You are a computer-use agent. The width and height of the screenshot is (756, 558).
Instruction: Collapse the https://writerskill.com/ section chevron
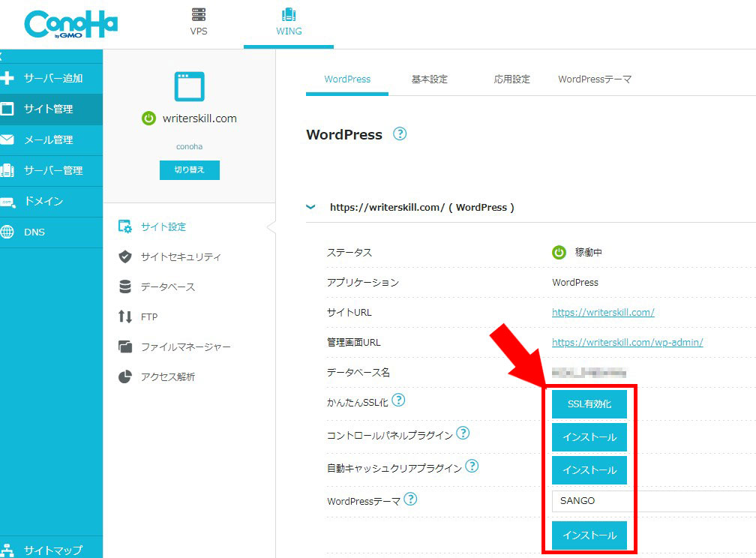311,207
